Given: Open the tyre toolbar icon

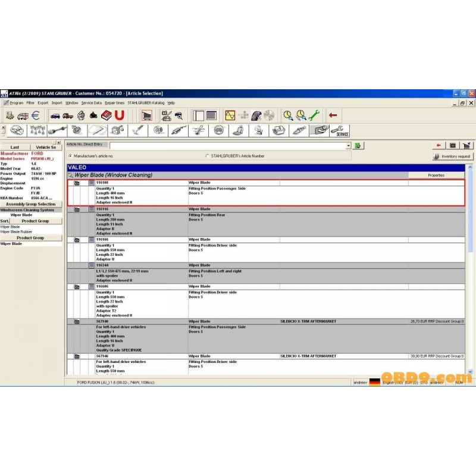Looking at the screenshot, I should [256, 115].
